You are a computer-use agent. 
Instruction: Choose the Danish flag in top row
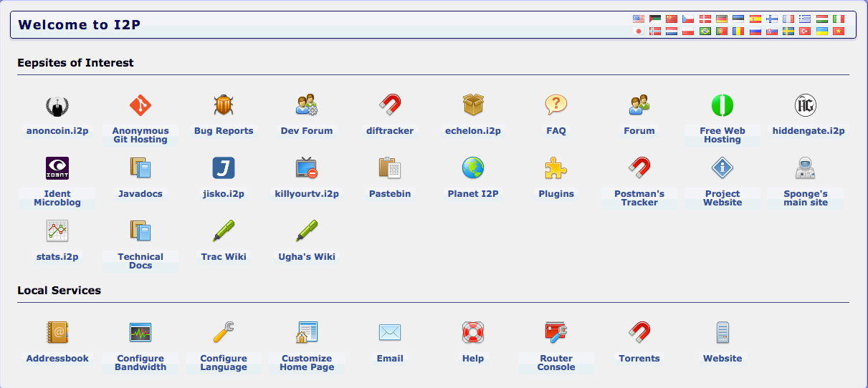click(x=705, y=19)
